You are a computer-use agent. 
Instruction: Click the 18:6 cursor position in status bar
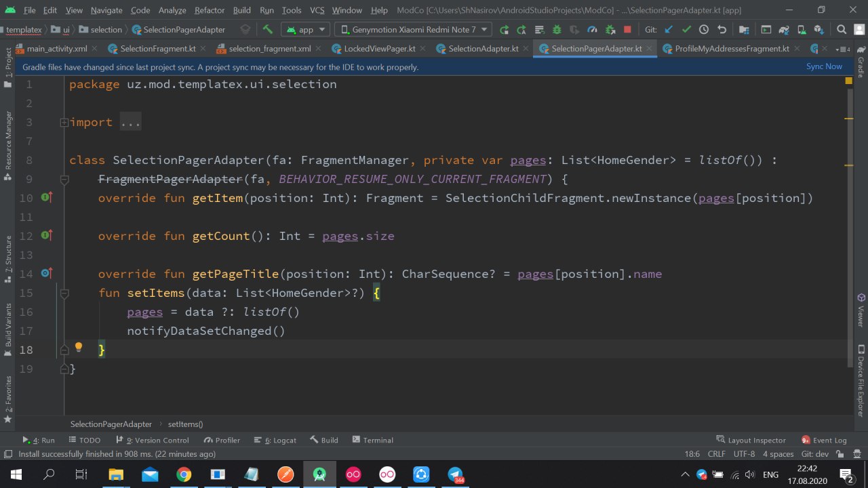coord(692,454)
